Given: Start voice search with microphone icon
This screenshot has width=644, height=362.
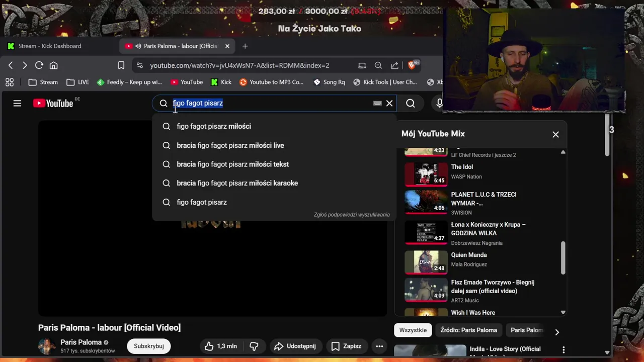Looking at the screenshot, I should [439, 103].
